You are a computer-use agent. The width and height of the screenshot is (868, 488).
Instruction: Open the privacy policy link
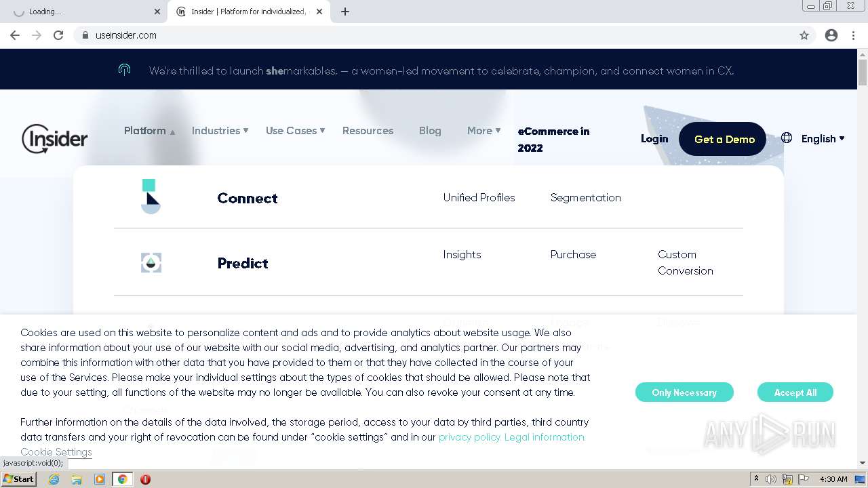469,437
